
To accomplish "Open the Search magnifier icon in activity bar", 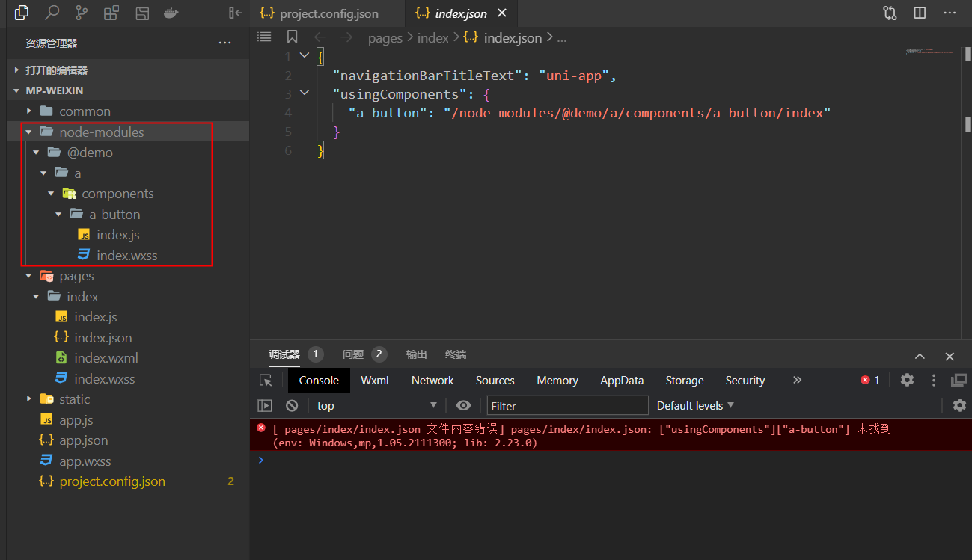I will [52, 13].
